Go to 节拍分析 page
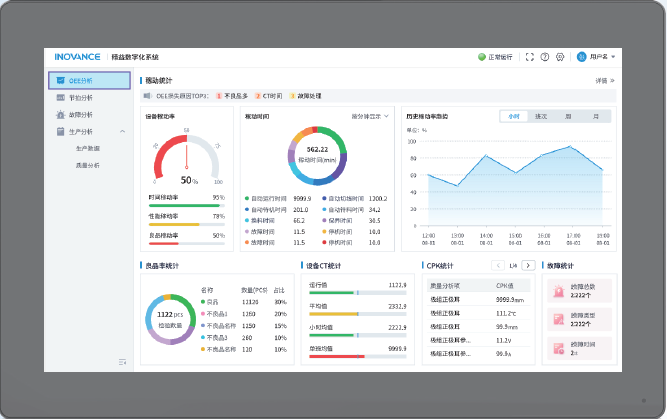Viewport: 667px width, 419px height. (81, 97)
